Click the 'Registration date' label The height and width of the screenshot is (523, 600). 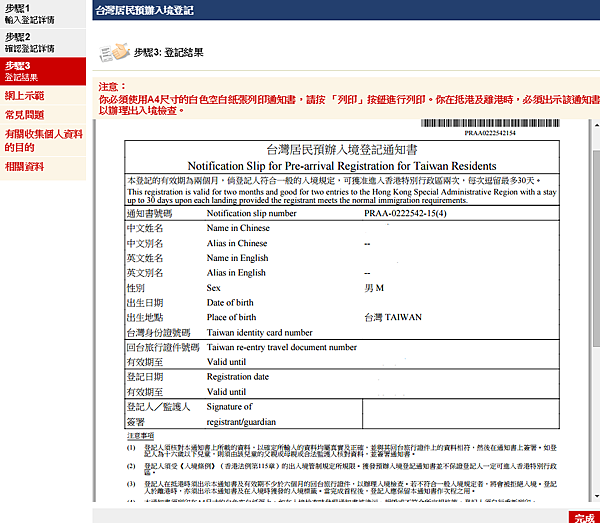238,377
